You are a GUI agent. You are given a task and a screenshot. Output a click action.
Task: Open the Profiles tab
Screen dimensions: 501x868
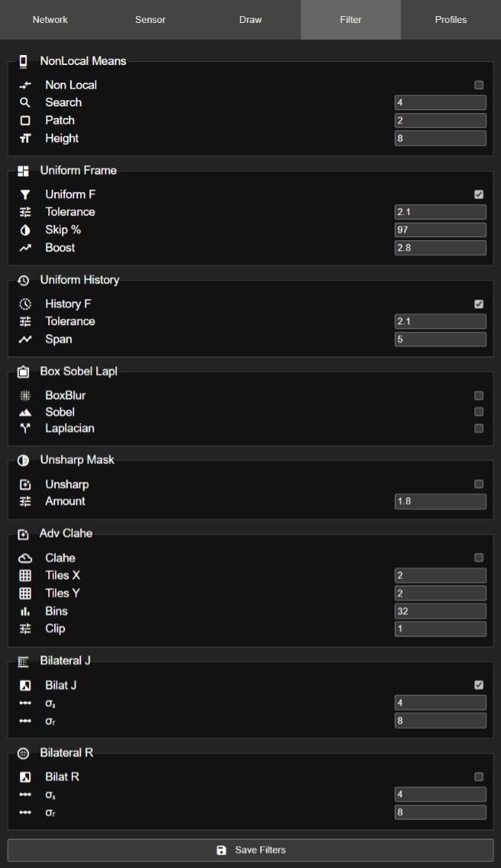tap(451, 20)
